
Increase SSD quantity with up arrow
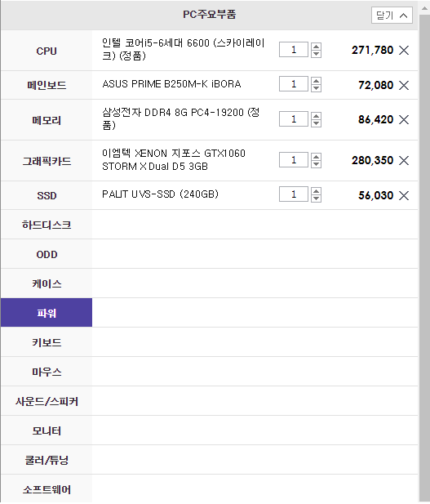[316, 191]
